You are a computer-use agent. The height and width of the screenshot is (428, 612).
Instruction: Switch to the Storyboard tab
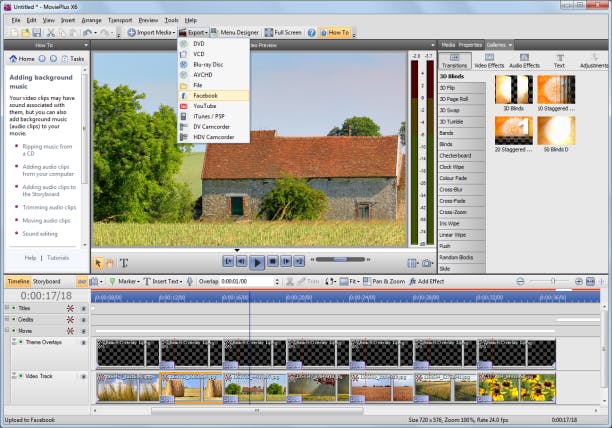[x=47, y=282]
